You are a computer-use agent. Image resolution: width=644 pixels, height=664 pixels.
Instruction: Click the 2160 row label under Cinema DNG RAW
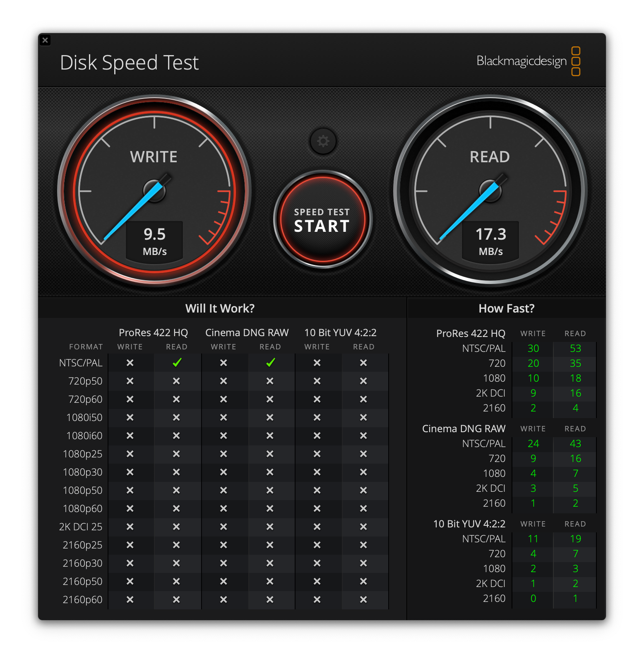point(494,503)
